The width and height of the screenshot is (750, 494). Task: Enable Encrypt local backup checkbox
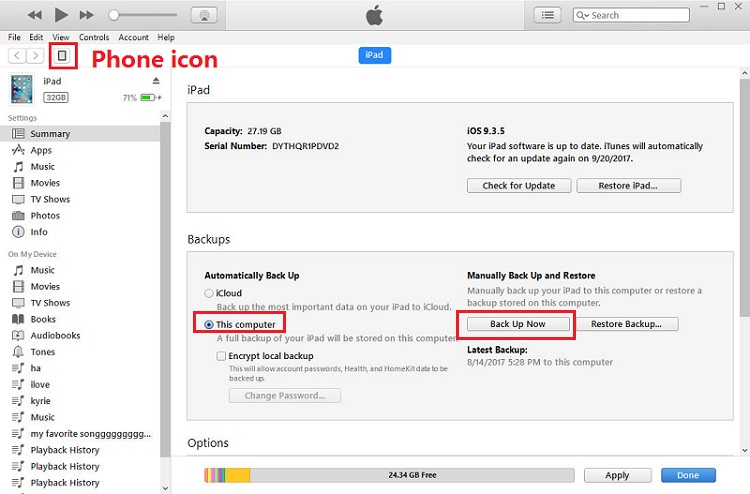pyautogui.click(x=221, y=356)
